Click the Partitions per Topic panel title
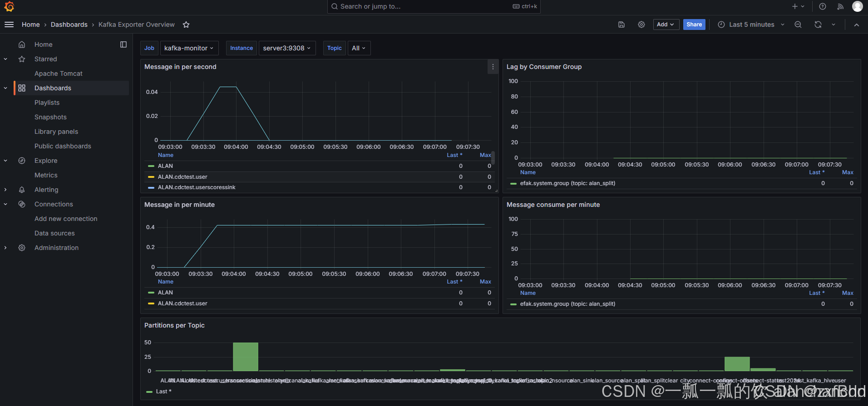The width and height of the screenshot is (868, 406). click(174, 325)
